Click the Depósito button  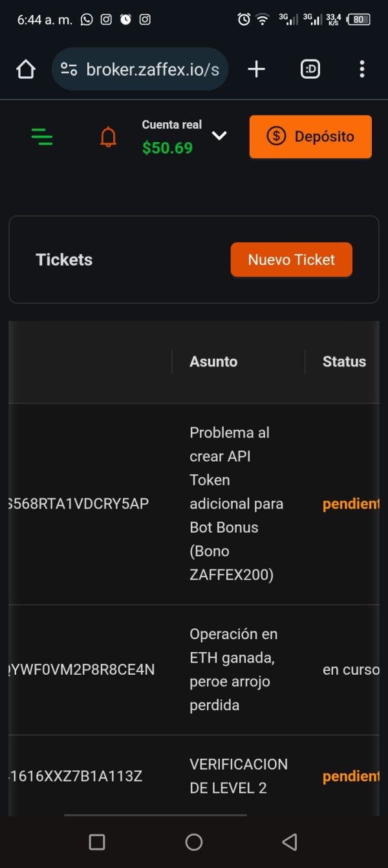310,136
